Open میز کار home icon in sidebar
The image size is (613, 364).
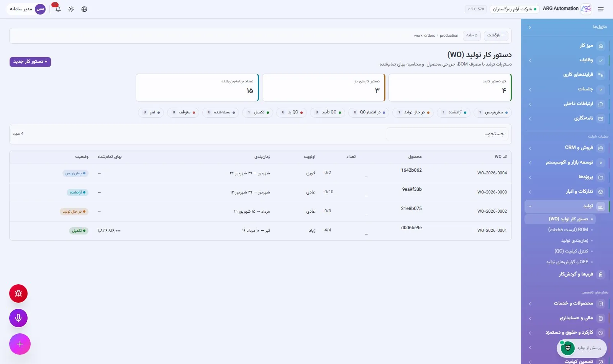tap(601, 46)
